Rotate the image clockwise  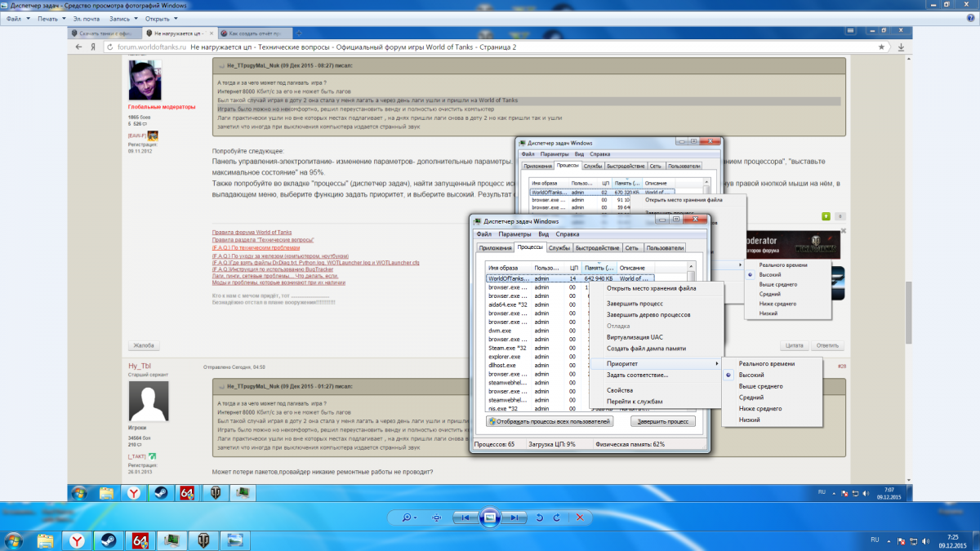coord(556,518)
